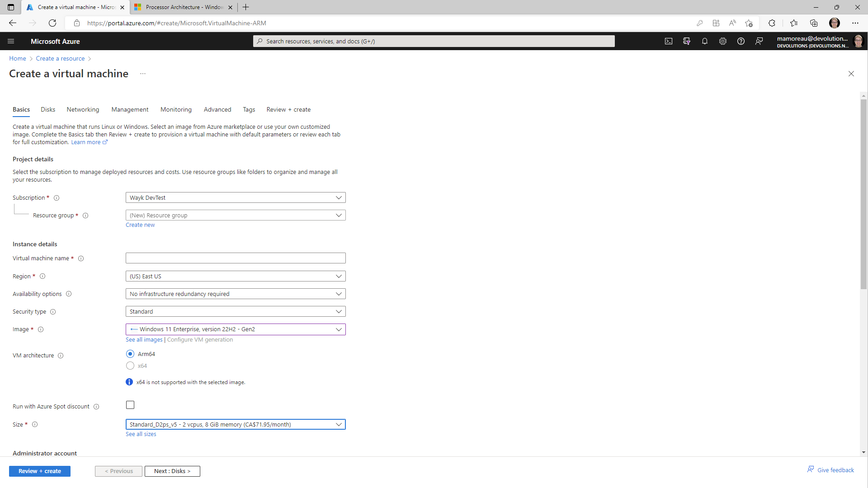Open portal settings gear

click(723, 41)
